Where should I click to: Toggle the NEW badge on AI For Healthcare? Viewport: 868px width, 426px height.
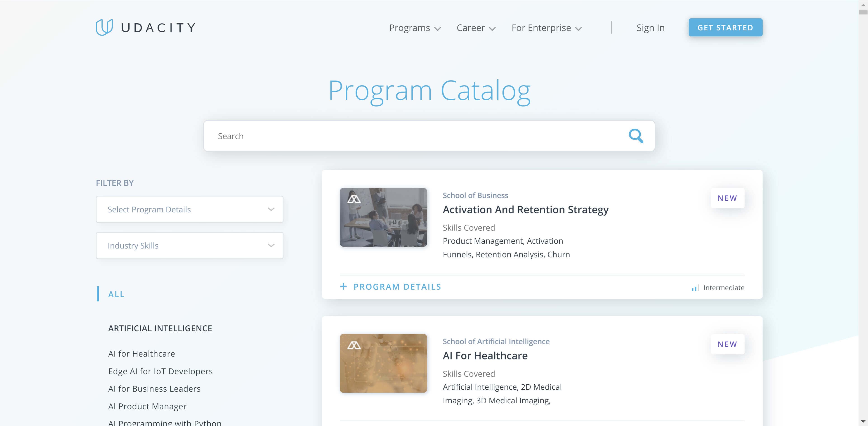click(727, 344)
